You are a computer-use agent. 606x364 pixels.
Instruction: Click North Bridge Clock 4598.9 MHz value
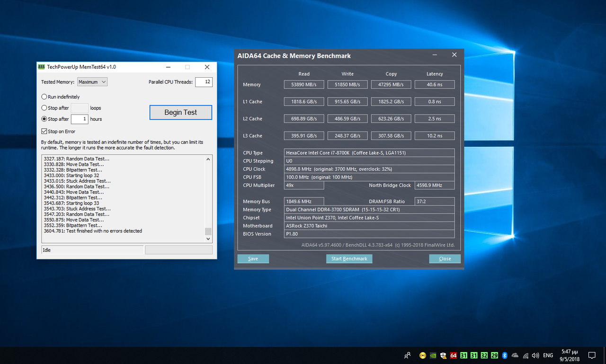point(435,185)
